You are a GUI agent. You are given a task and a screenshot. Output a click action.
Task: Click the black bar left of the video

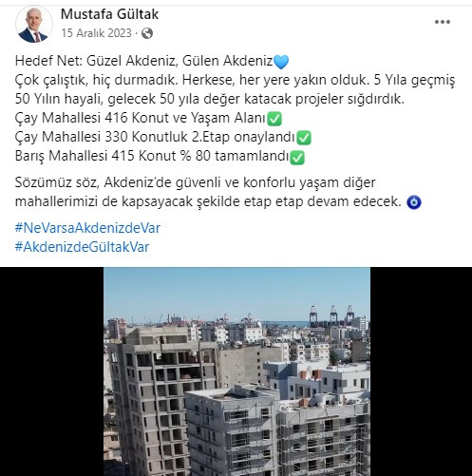(52, 371)
